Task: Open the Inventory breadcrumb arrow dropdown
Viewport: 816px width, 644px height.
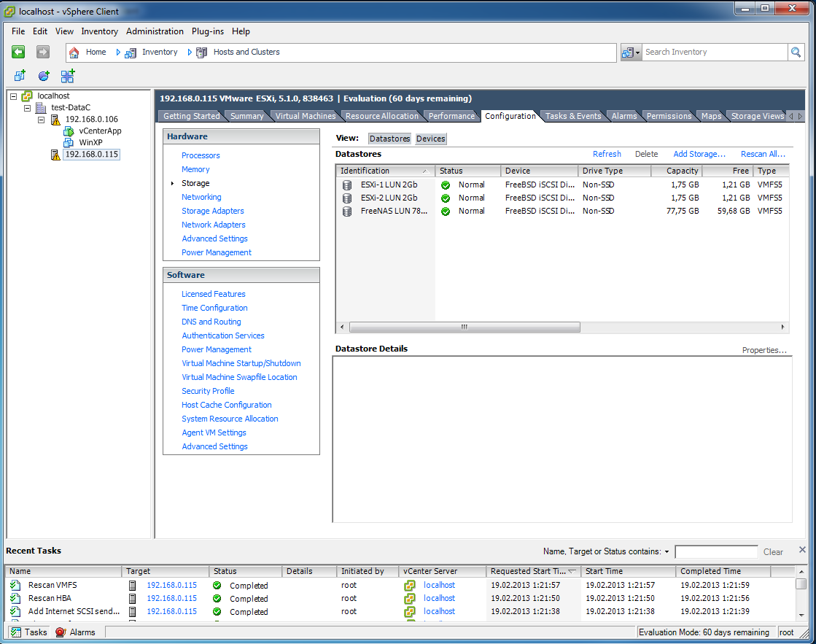Action: click(x=190, y=52)
